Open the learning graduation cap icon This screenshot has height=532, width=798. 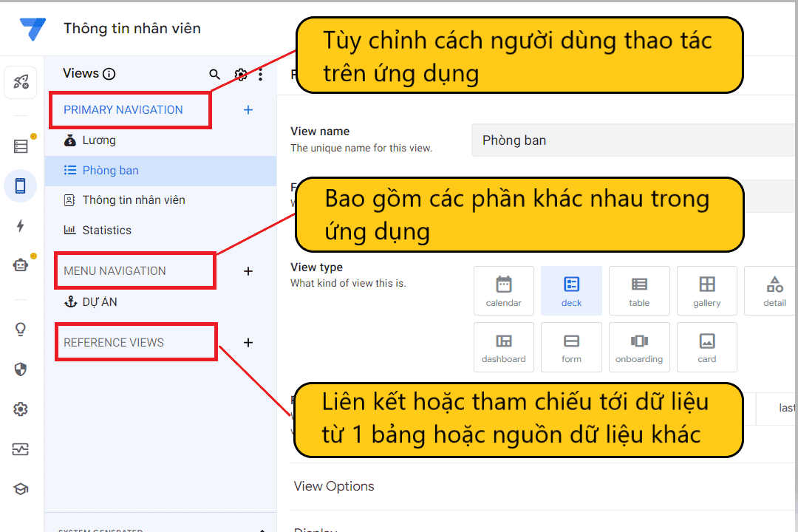click(x=20, y=488)
